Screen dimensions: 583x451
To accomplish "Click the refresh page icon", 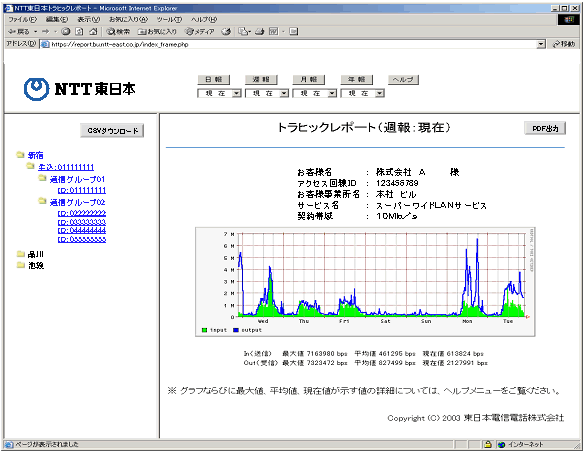I will point(79,32).
